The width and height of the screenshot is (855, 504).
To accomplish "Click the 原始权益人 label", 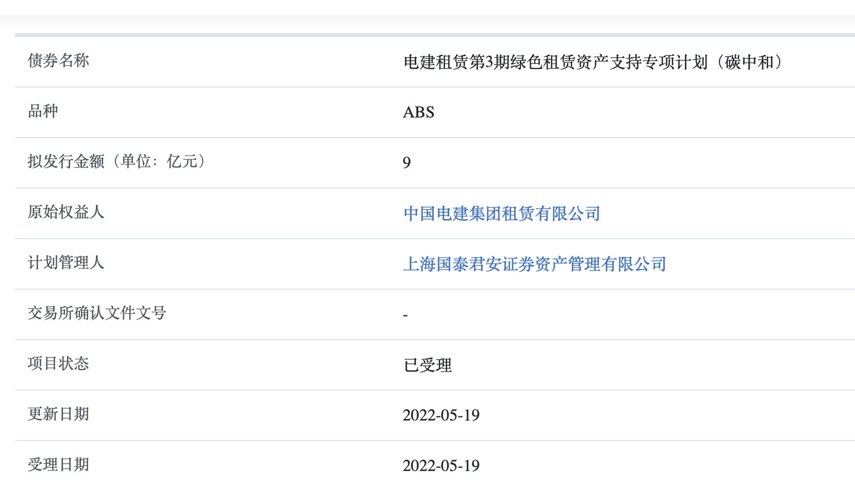I will pos(66,212).
